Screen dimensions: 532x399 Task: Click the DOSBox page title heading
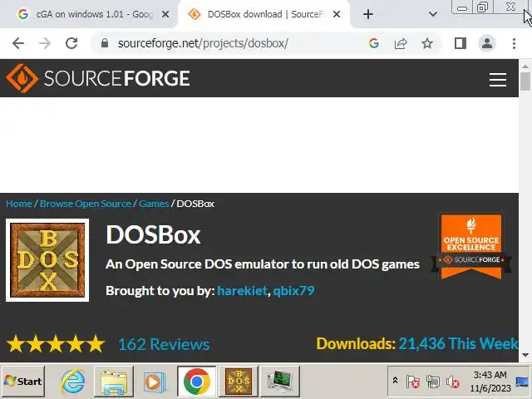pos(153,234)
